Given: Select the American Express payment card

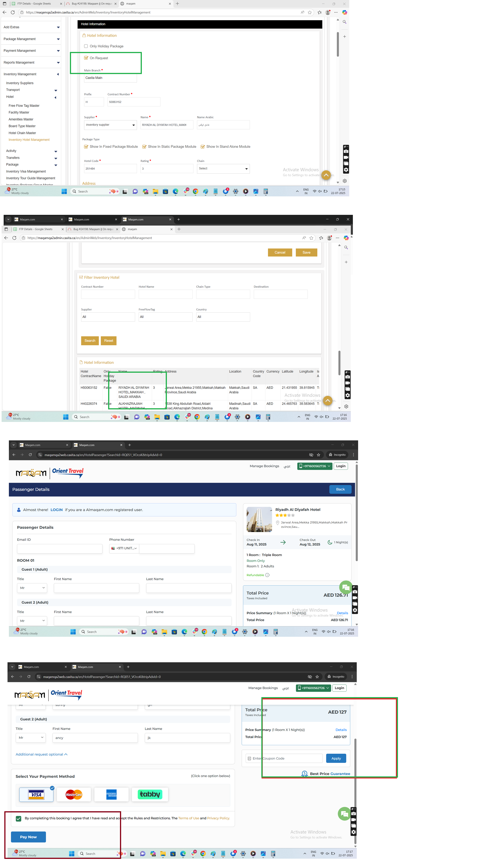Looking at the screenshot, I should coord(111,795).
